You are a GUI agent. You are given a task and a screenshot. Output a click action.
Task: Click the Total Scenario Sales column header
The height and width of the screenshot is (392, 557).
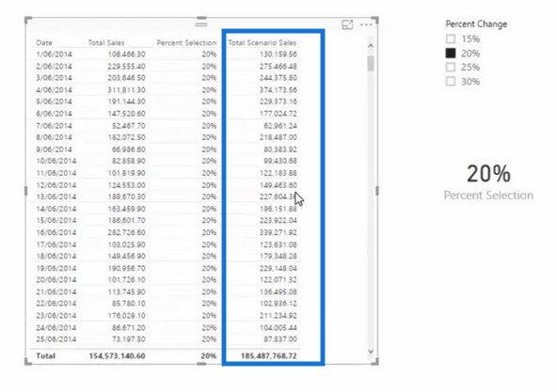click(x=263, y=42)
